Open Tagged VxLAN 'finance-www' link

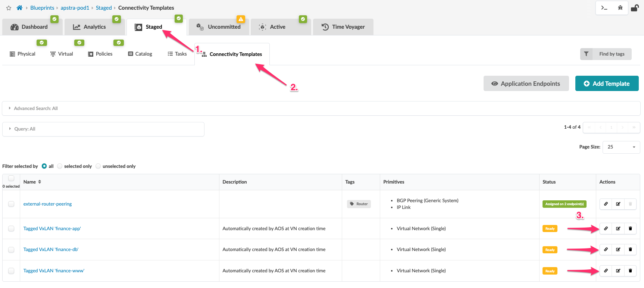(54, 271)
